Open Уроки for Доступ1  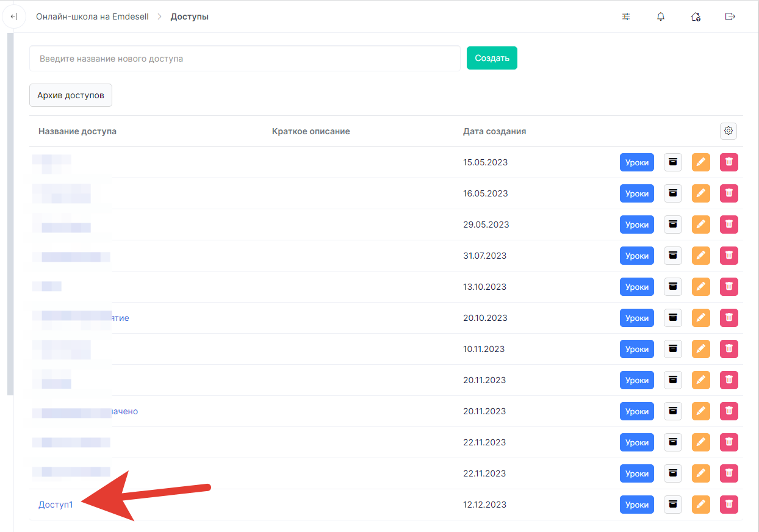(636, 505)
